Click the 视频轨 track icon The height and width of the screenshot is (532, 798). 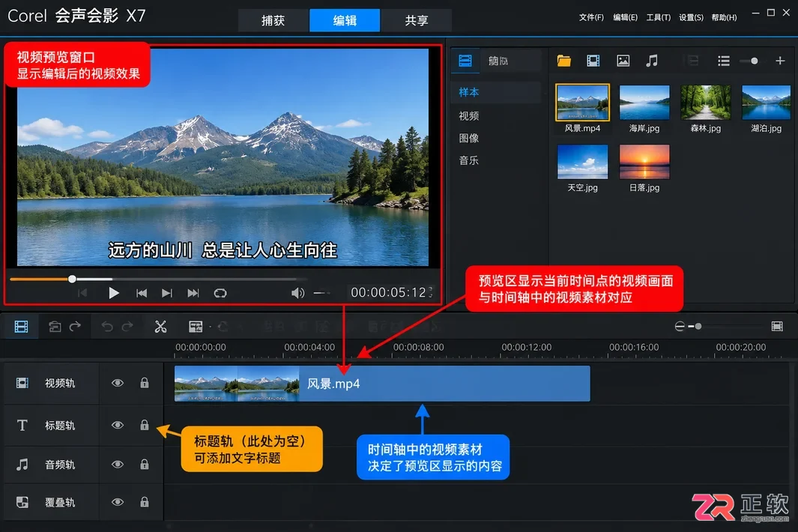pyautogui.click(x=22, y=383)
